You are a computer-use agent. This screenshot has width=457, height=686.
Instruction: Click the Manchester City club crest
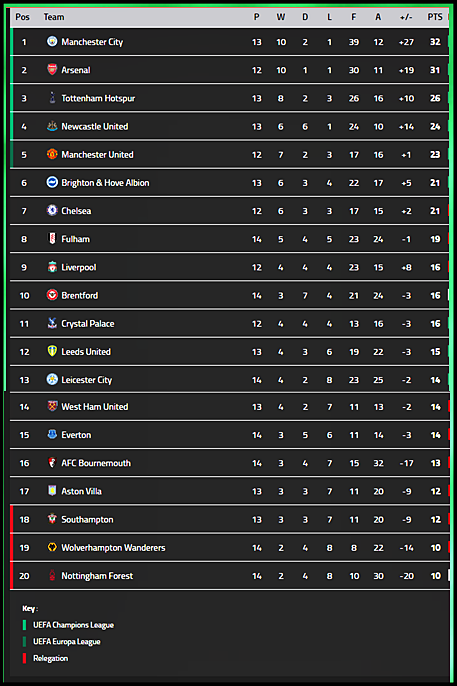coord(52,42)
